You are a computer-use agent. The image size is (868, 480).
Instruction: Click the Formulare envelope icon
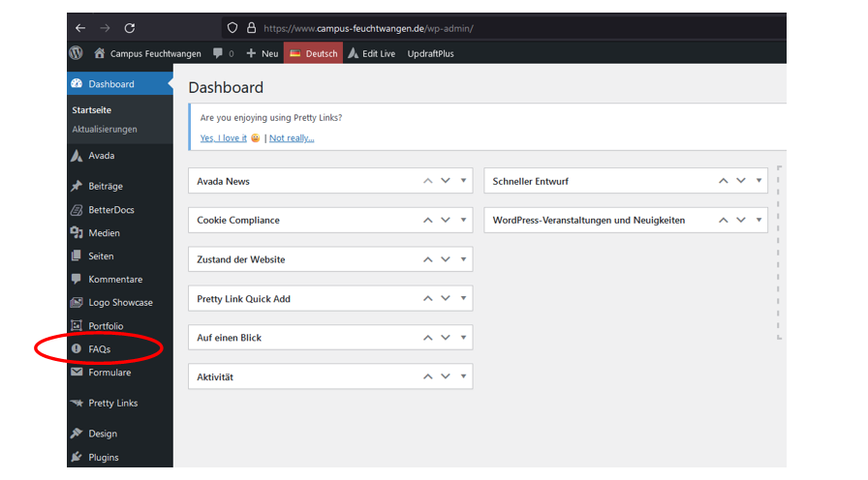77,373
